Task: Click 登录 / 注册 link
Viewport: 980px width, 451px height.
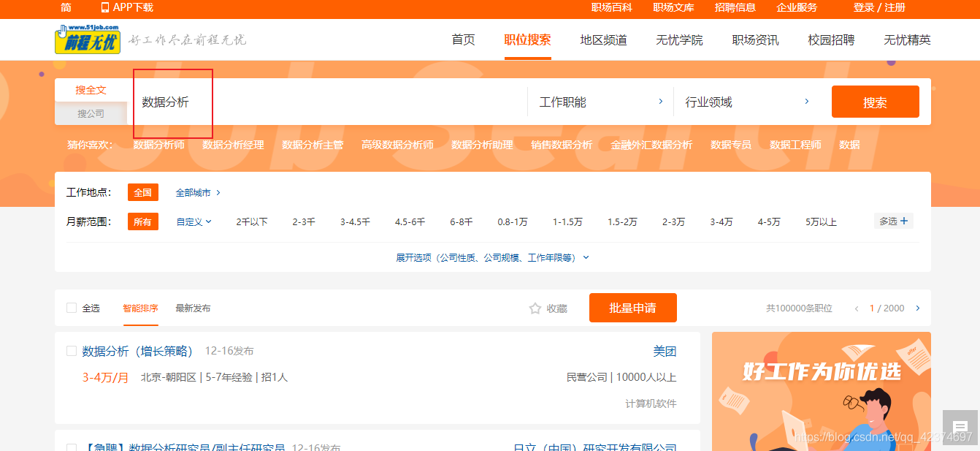Action: [x=879, y=7]
